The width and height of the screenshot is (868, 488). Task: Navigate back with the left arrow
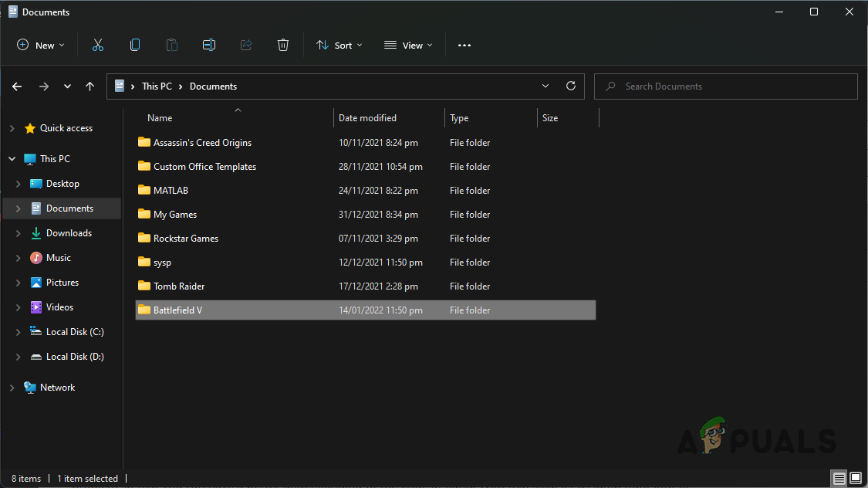17,86
